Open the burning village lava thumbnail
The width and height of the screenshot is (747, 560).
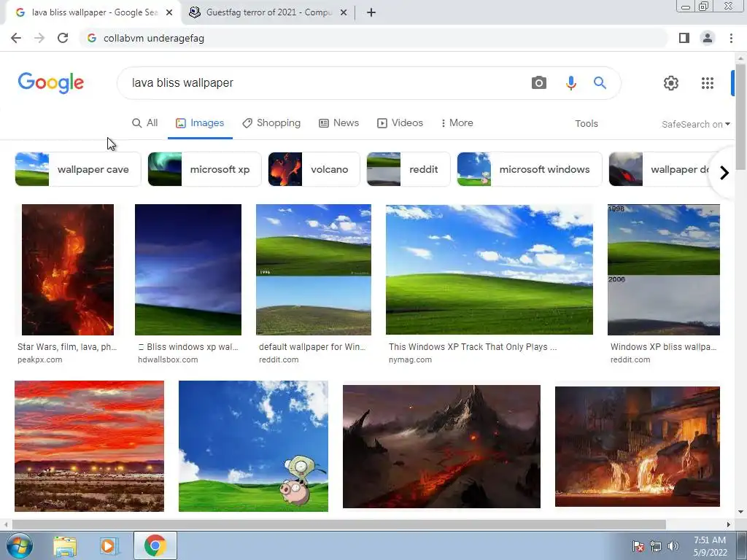coord(638,447)
